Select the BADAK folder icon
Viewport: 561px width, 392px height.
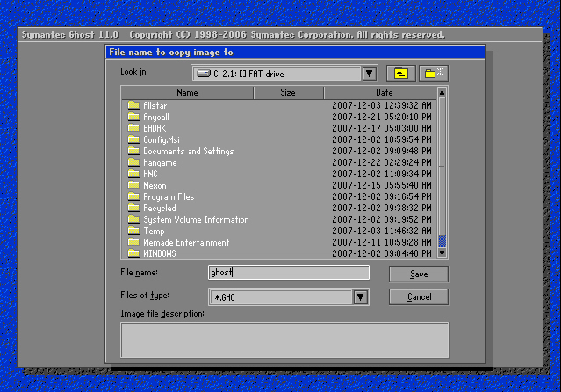[133, 128]
